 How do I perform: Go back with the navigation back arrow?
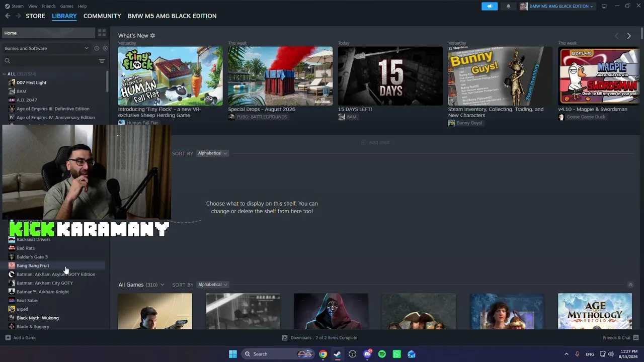(x=8, y=16)
